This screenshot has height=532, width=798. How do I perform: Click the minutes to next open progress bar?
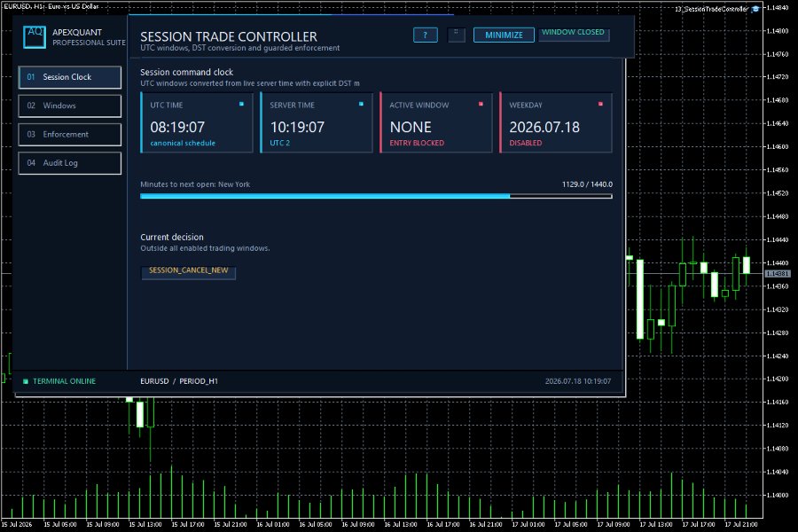(x=376, y=196)
